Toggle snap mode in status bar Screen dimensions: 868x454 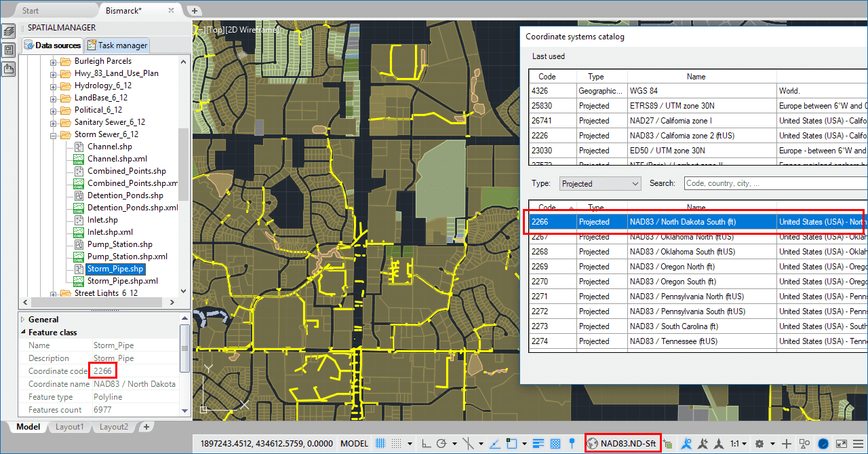pyautogui.click(x=397, y=444)
